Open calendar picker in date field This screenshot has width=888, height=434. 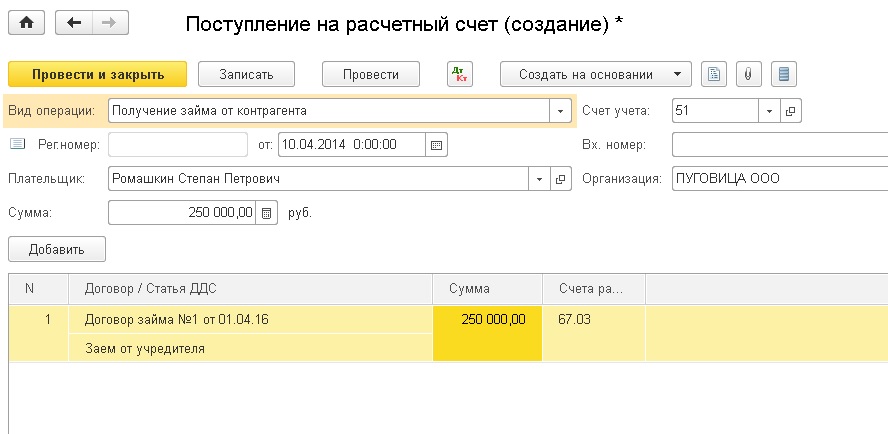click(436, 145)
